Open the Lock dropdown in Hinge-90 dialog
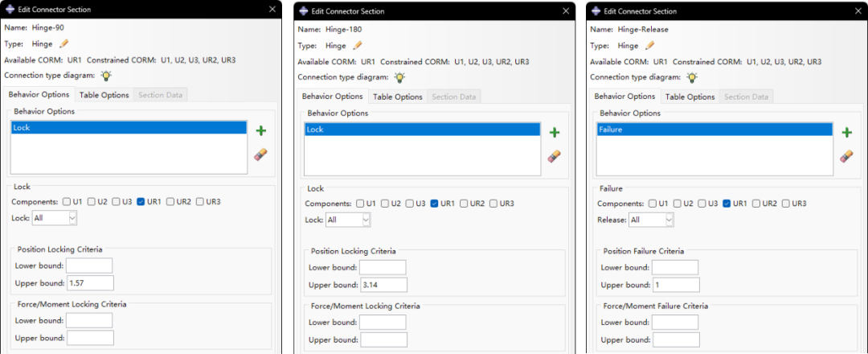This screenshot has height=354, width=868. [55, 217]
